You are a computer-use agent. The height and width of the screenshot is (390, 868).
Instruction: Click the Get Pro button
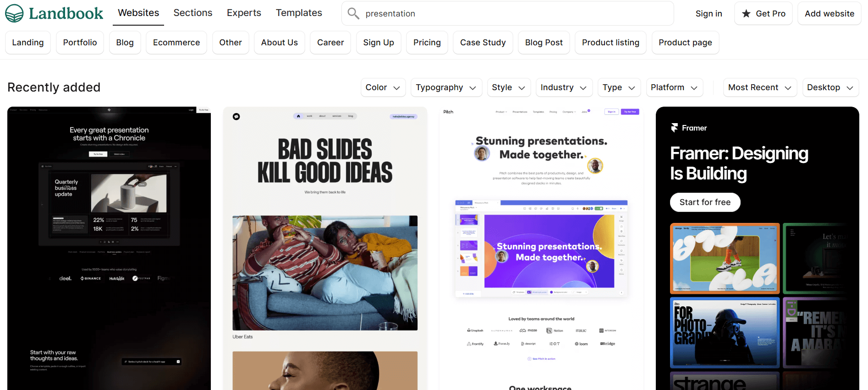764,14
